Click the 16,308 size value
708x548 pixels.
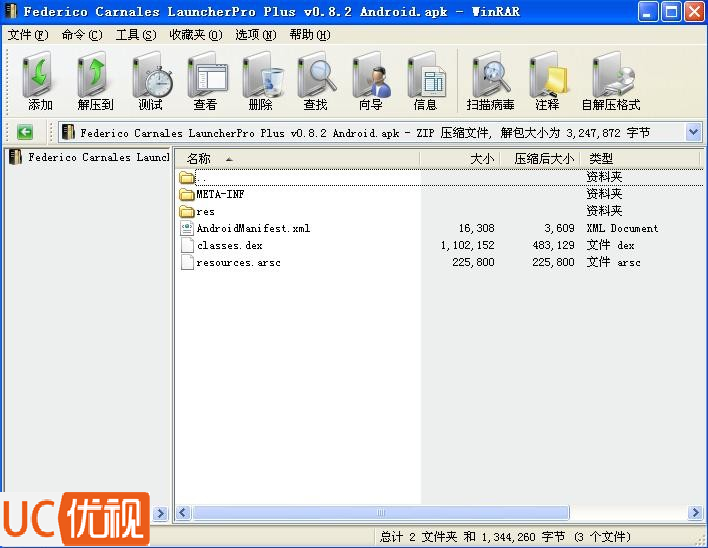pyautogui.click(x=476, y=228)
